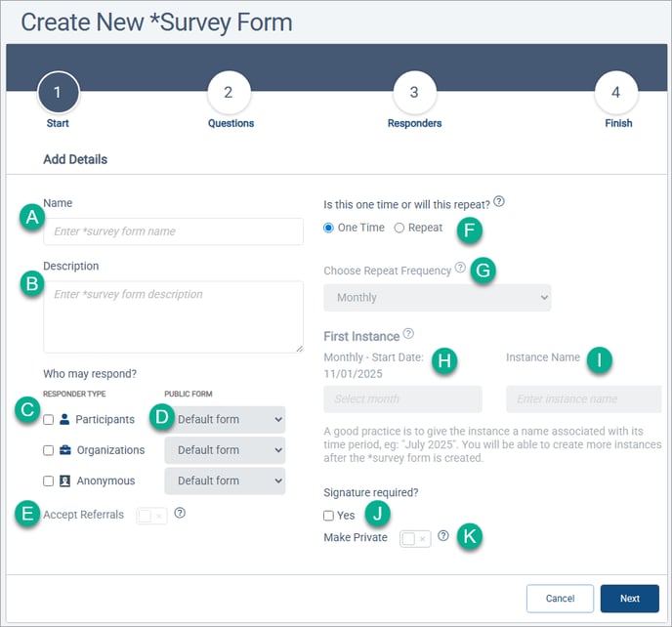The width and height of the screenshot is (672, 627).
Task: Click help icon beside Accept Referrals toggle
Action: tap(179, 513)
